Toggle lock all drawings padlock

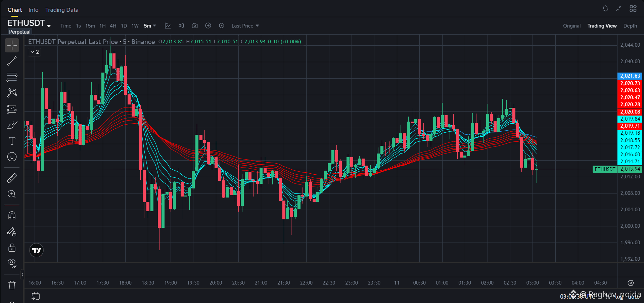point(12,248)
